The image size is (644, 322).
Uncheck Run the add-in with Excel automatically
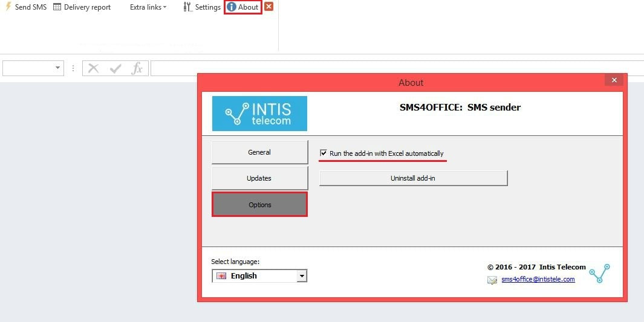pos(324,153)
